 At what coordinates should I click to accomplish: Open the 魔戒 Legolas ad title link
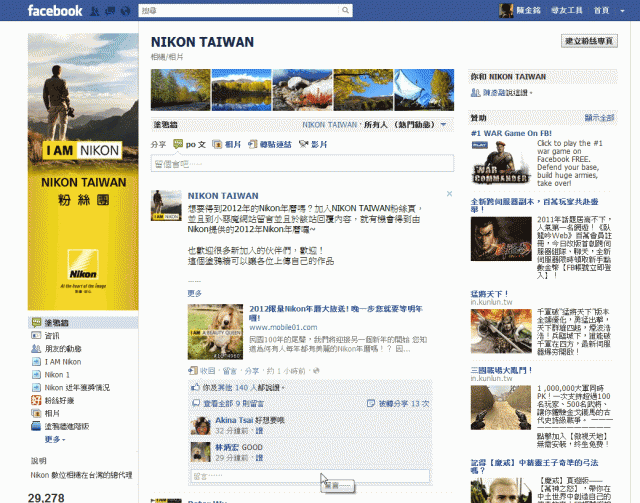tap(534, 466)
